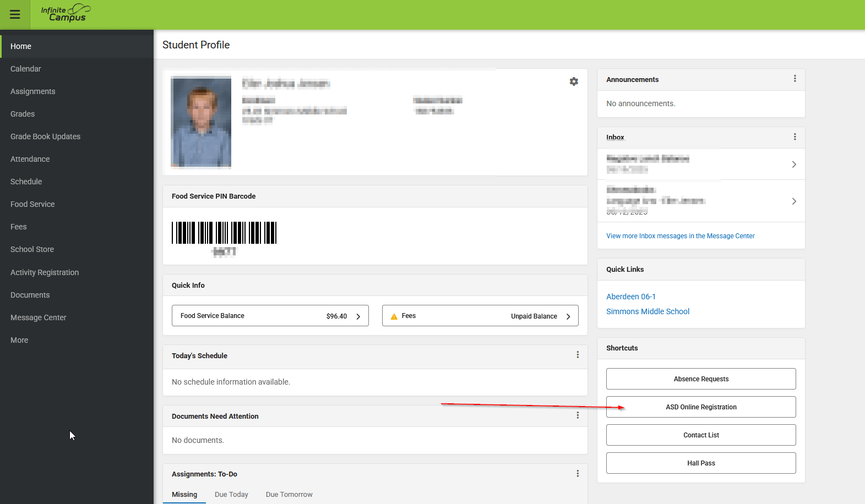This screenshot has height=504, width=865.
Task: Expand the first inbox message chevron
Action: coord(794,165)
